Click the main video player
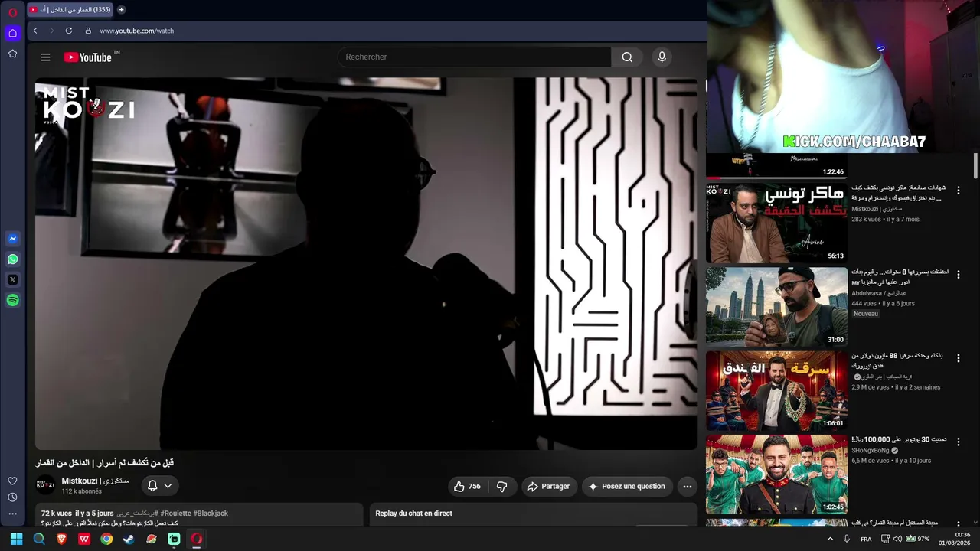The image size is (980, 551). [366, 263]
